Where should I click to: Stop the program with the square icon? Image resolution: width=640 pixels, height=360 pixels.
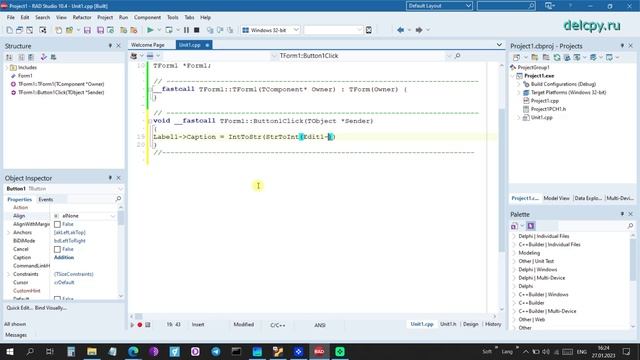[196, 30]
